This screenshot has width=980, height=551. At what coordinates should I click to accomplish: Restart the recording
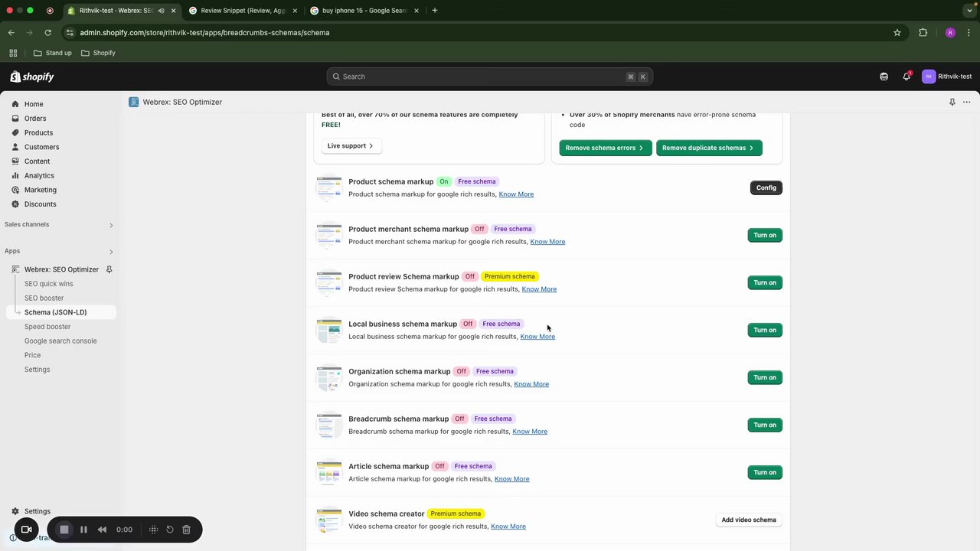tap(170, 530)
